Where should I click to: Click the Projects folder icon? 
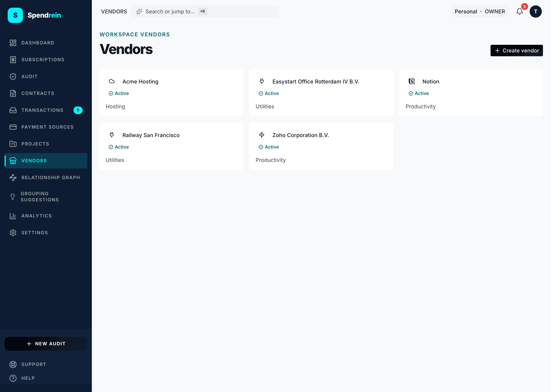(x=13, y=144)
